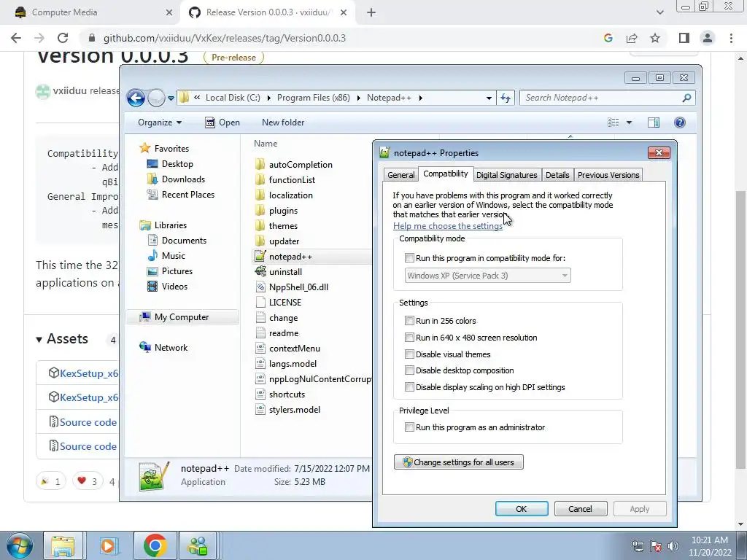The image size is (747, 560).
Task: Open the Chrome tab search chevron
Action: (659, 13)
